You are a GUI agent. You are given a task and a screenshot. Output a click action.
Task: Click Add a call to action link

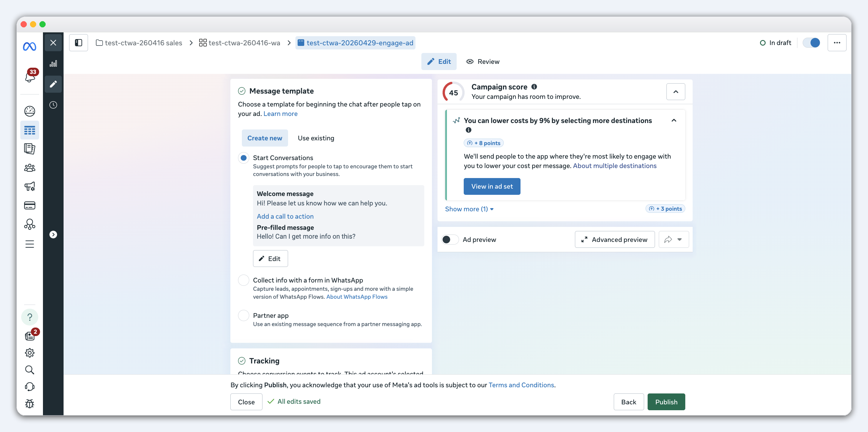(285, 216)
